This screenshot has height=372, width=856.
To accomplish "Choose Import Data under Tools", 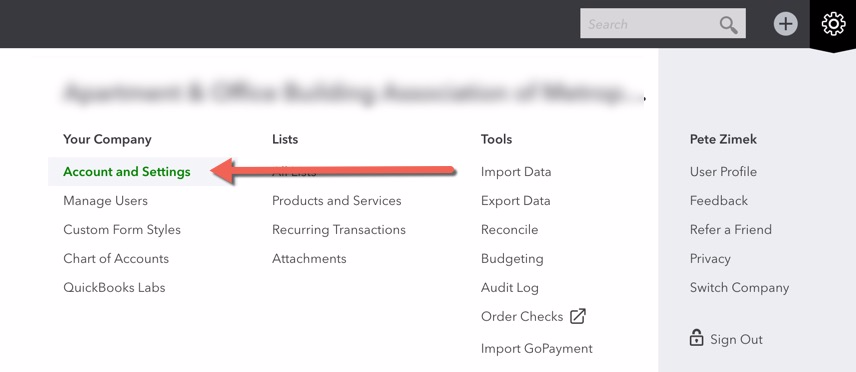I will (x=516, y=172).
